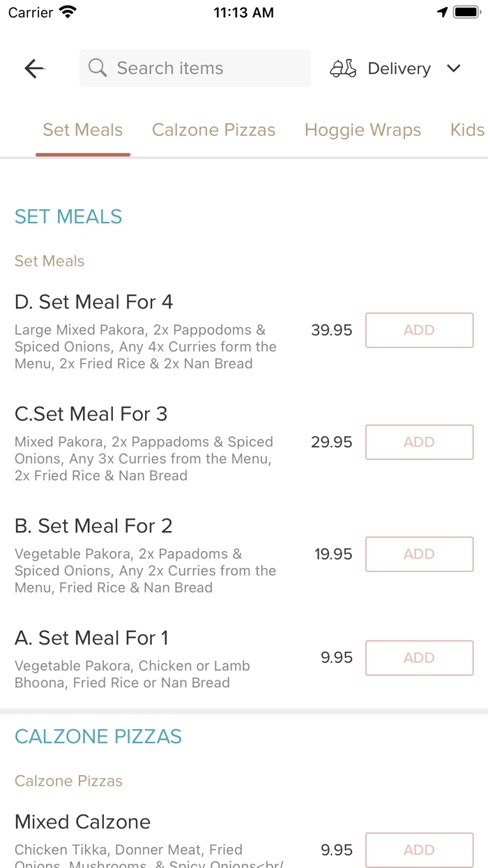The height and width of the screenshot is (868, 488).
Task: Go to the Kids tab
Action: pyautogui.click(x=466, y=130)
